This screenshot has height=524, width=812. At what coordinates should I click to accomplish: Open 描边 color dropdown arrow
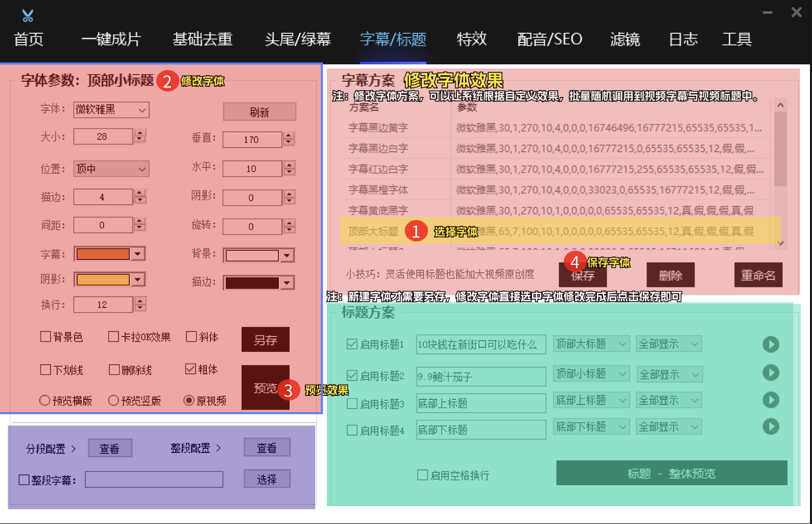(x=287, y=282)
